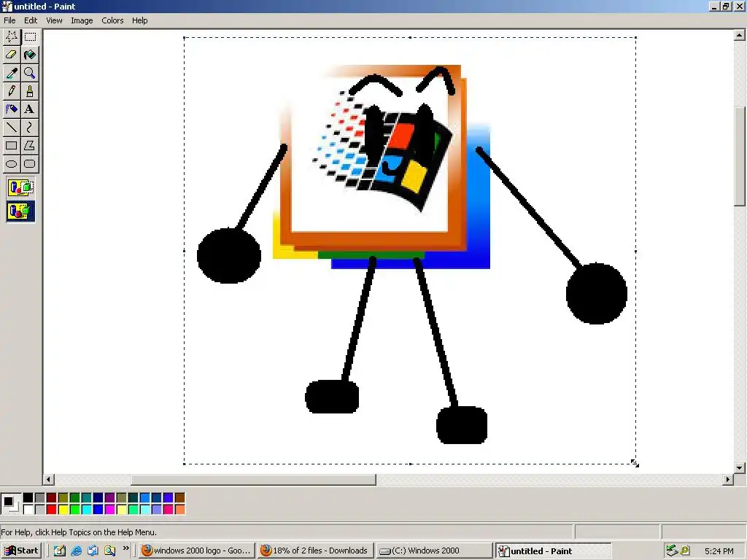Open the Edit menu
The width and height of the screenshot is (747, 560).
(x=31, y=20)
